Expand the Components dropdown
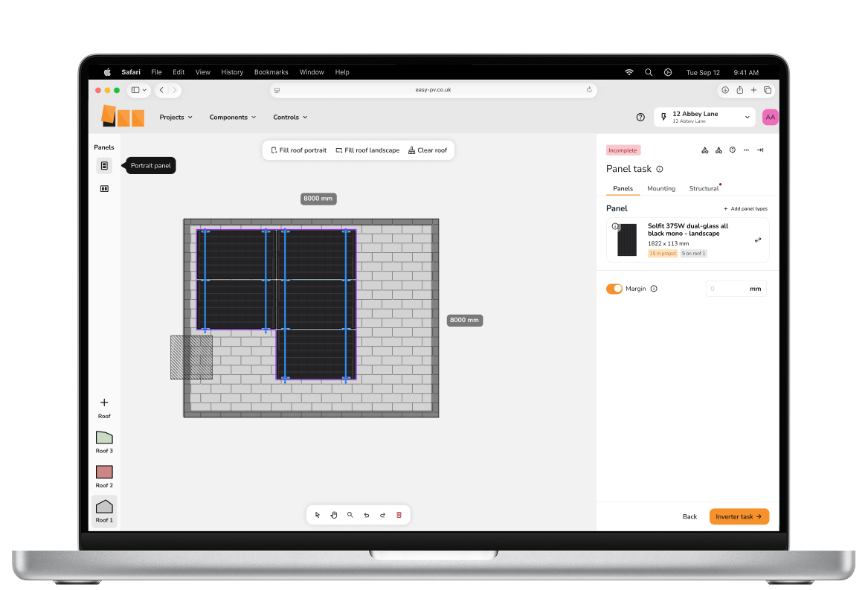Image resolution: width=868 pixels, height=590 pixels. (x=232, y=118)
